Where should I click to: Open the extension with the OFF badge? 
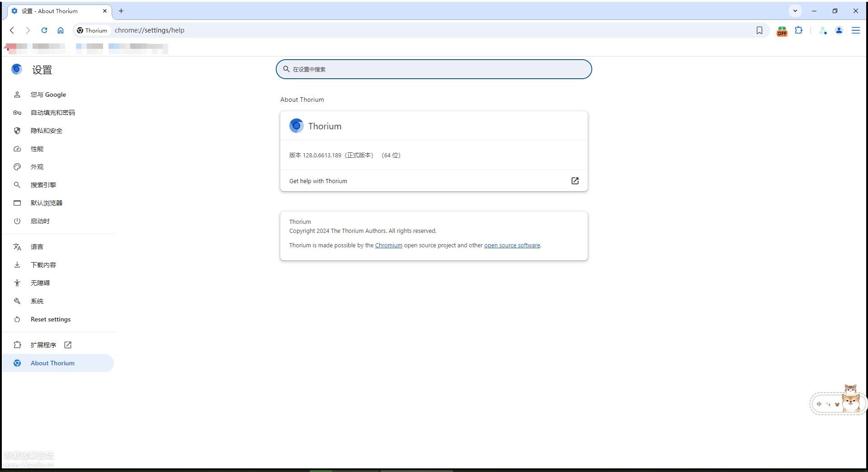pos(782,31)
